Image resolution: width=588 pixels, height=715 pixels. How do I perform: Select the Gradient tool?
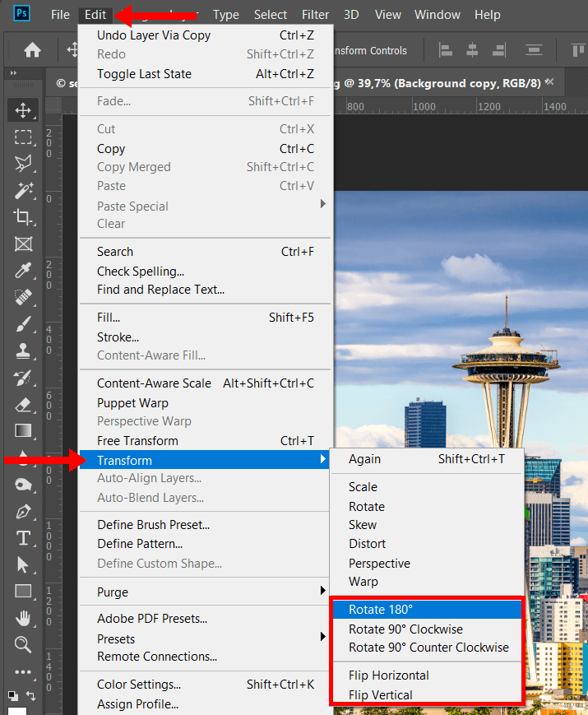click(x=23, y=431)
